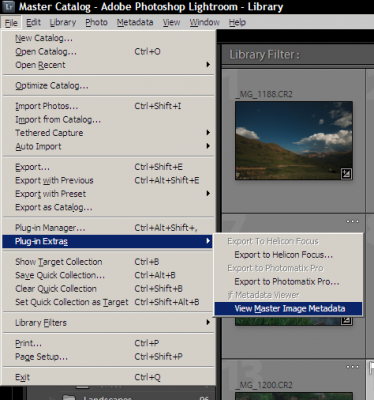This screenshot has height=400, width=374.
Task: Choose Print... from the File menu
Action: coord(109,343)
